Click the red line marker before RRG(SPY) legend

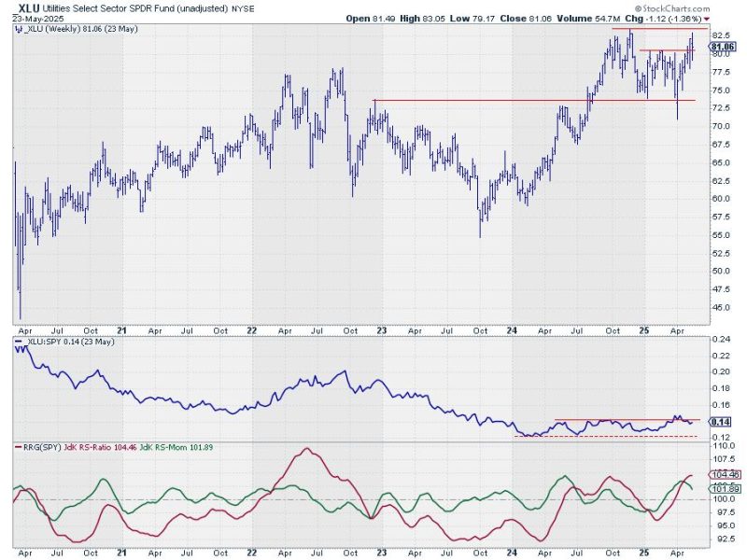click(x=18, y=448)
